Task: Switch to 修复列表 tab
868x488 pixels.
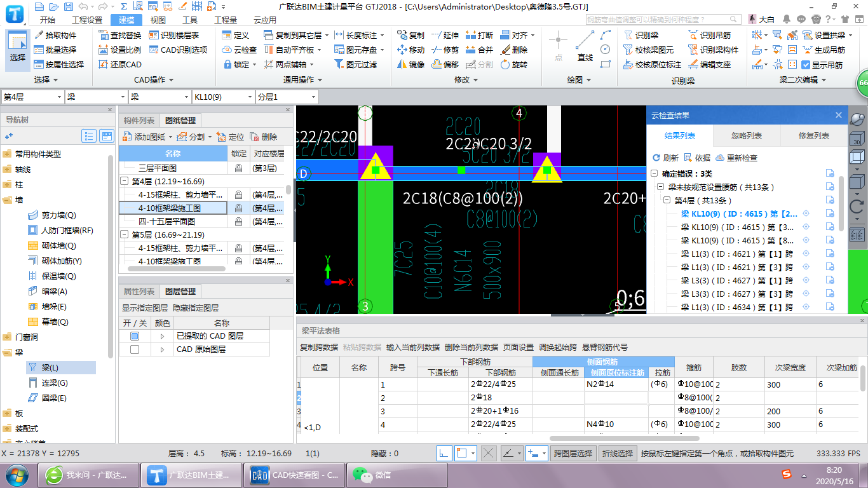Action: tap(814, 135)
